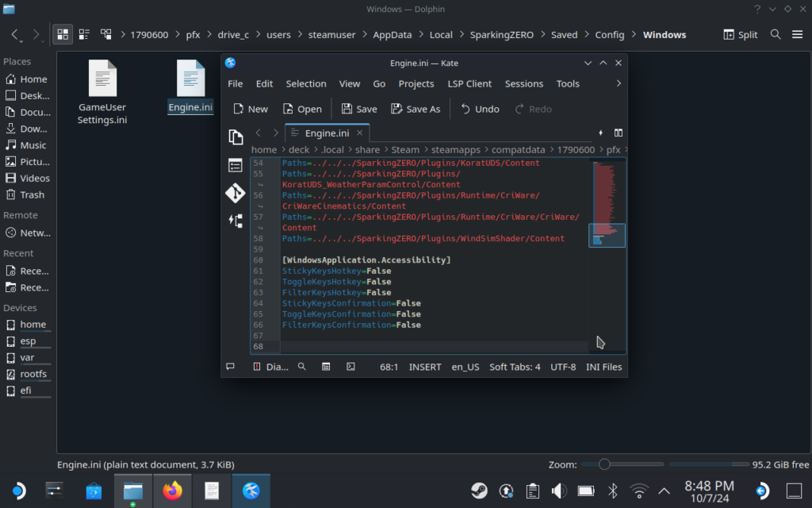Open the LSP Client menu in Kate
Image resolution: width=812 pixels, height=508 pixels.
click(469, 83)
